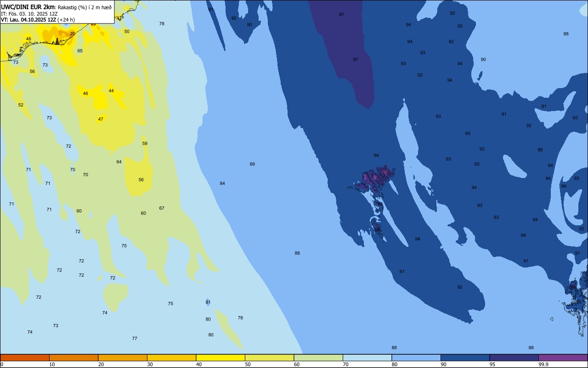
Task: Click the pale yellow 50–60 legend swatch
Action: (x=269, y=358)
